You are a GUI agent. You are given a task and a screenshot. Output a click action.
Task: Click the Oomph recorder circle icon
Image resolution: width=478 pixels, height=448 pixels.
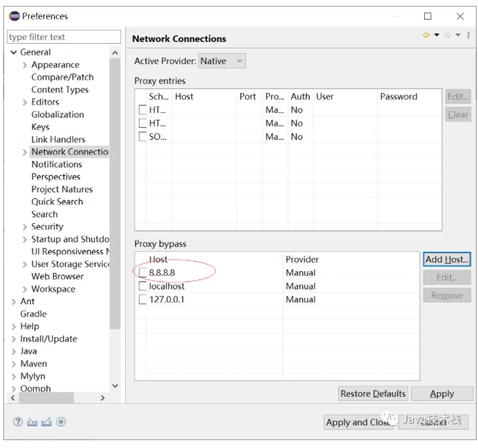point(61,422)
